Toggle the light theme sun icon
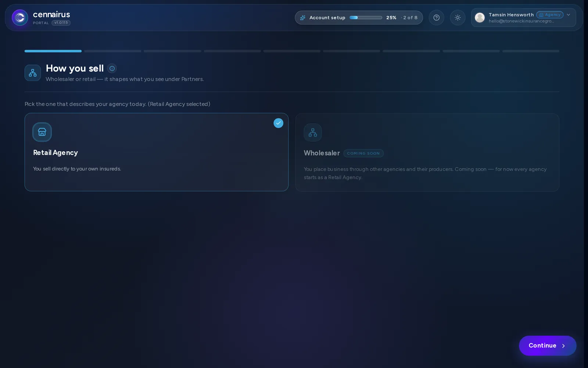Screen dimensions: 588x368 458,18
